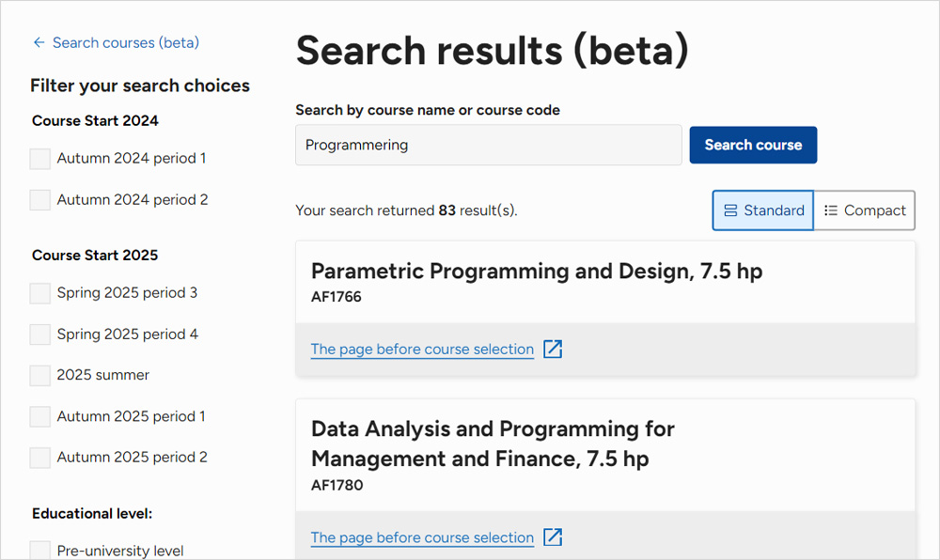Switch to Standard results view
940x560 pixels.
pos(763,210)
